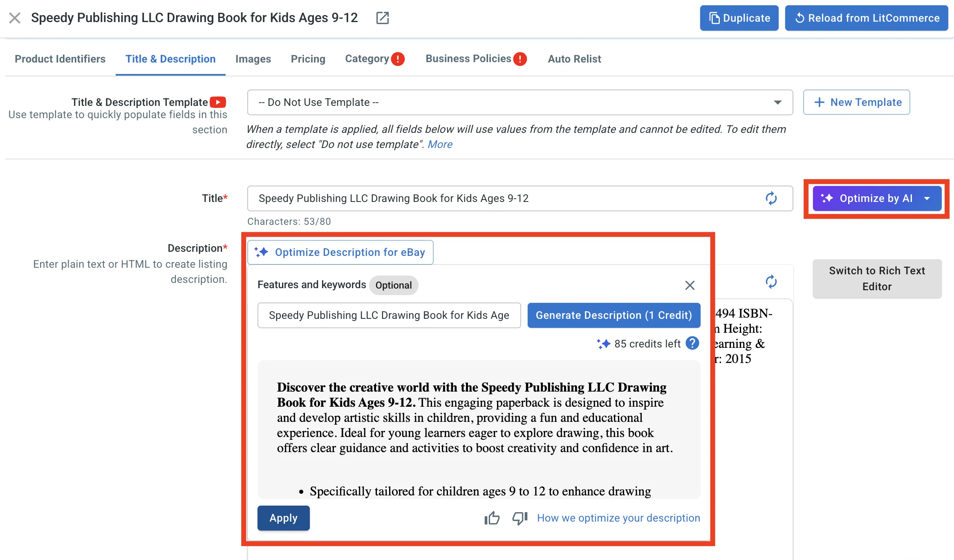Screen dimensions: 954x560
Task: Click Optimize Description for eBay
Action: tap(340, 252)
